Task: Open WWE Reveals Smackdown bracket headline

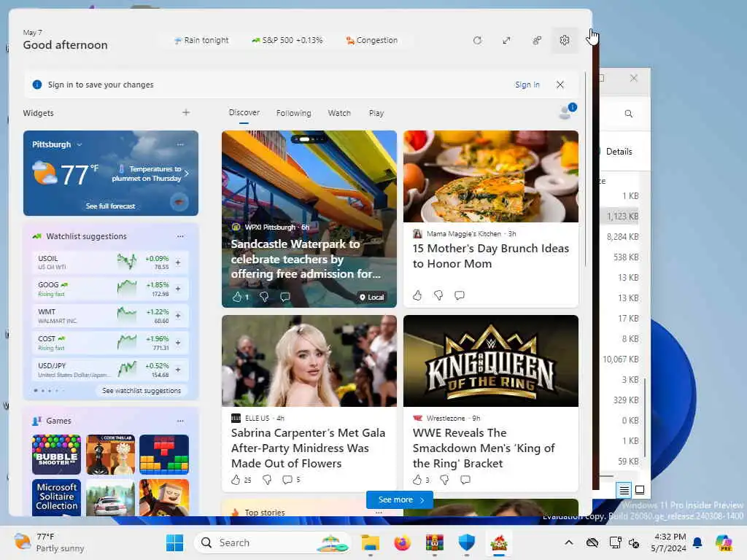Action: [x=483, y=448]
